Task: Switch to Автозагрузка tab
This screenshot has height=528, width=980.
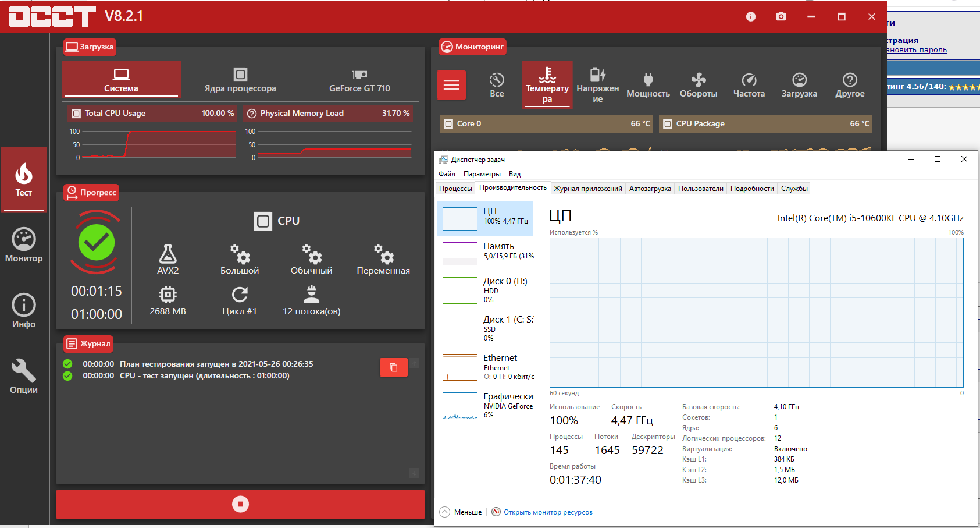Action: (x=650, y=189)
